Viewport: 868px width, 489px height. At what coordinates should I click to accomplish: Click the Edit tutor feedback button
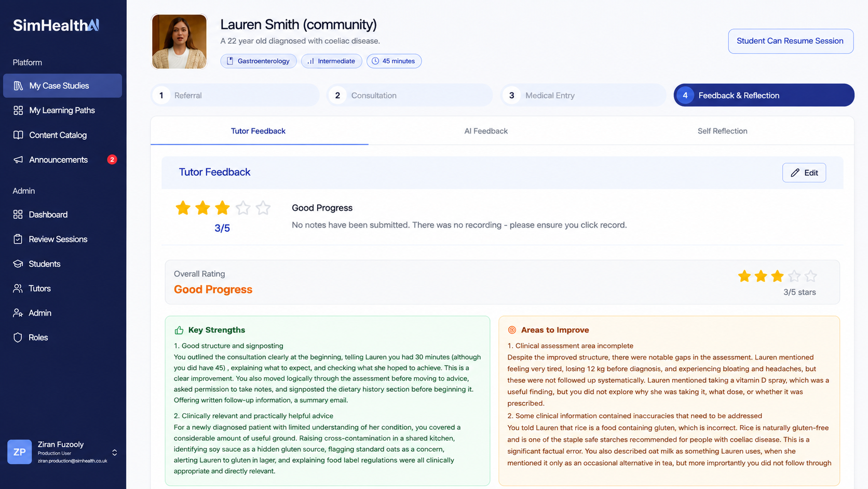pyautogui.click(x=804, y=173)
